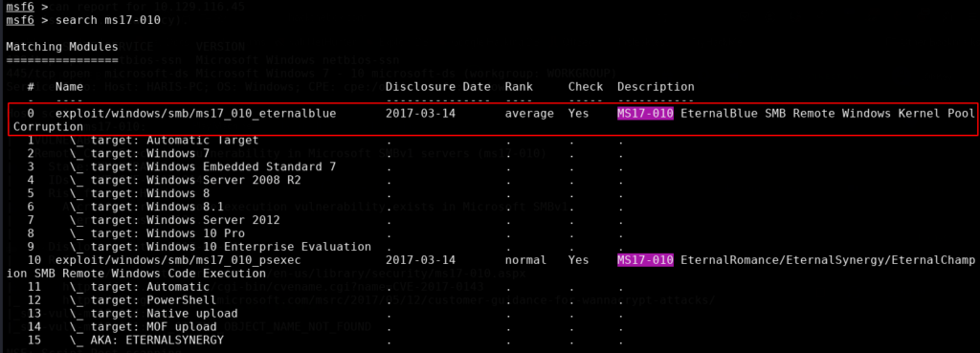Click the highlighted MS17-010 in psexec row
The image size is (980, 353).
645,260
